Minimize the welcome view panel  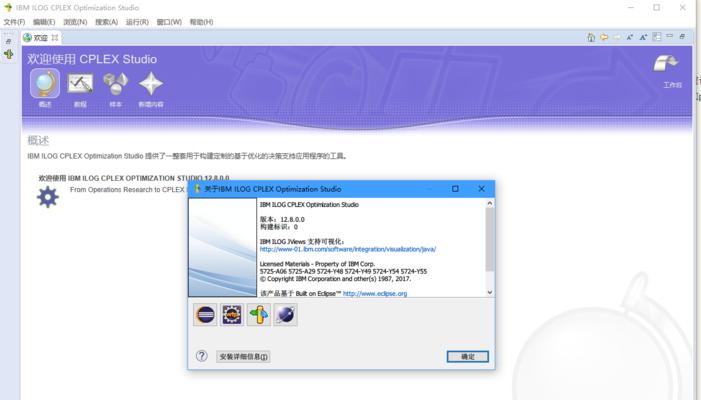(x=669, y=36)
